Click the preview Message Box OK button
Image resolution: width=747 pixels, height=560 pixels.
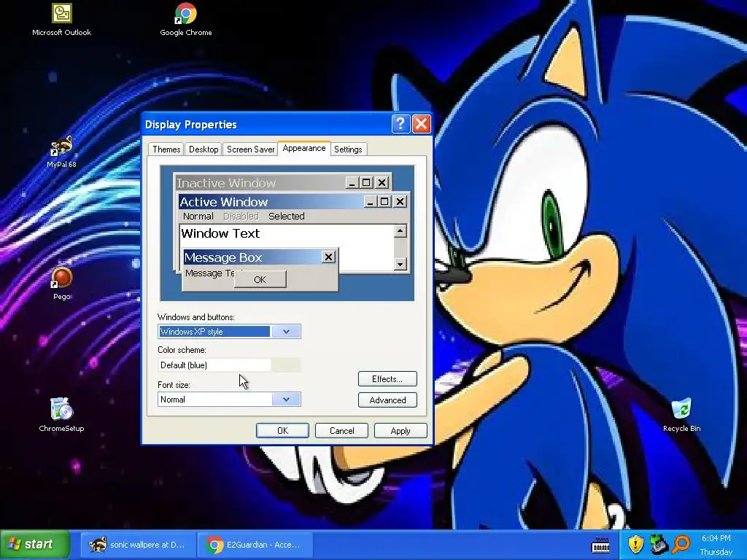[260, 279]
